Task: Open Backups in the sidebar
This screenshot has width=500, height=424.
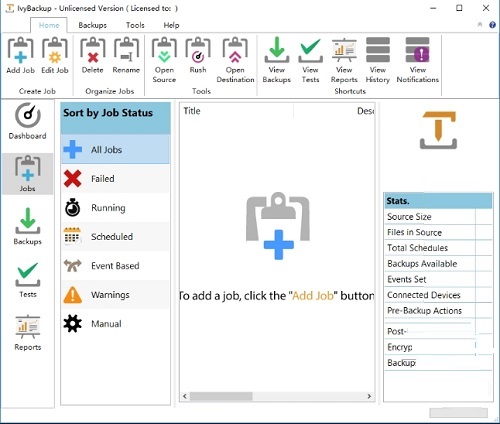Action: (28, 227)
